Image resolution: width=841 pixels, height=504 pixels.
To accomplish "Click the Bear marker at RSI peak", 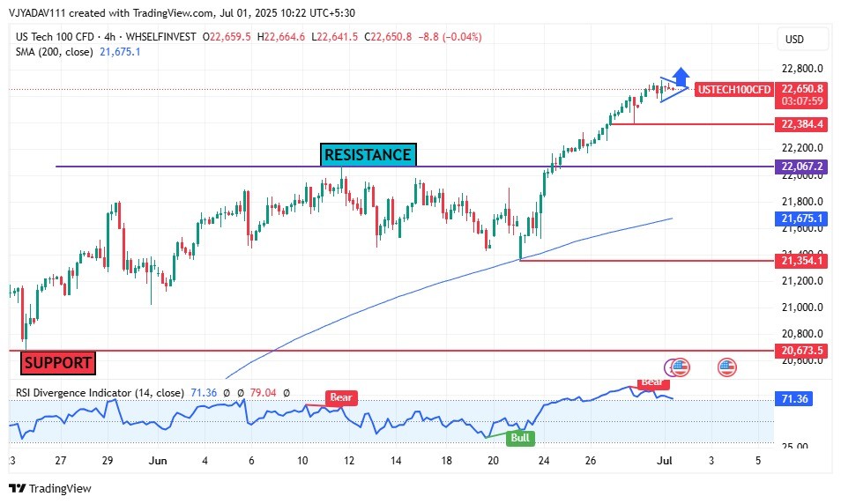I will [x=653, y=382].
